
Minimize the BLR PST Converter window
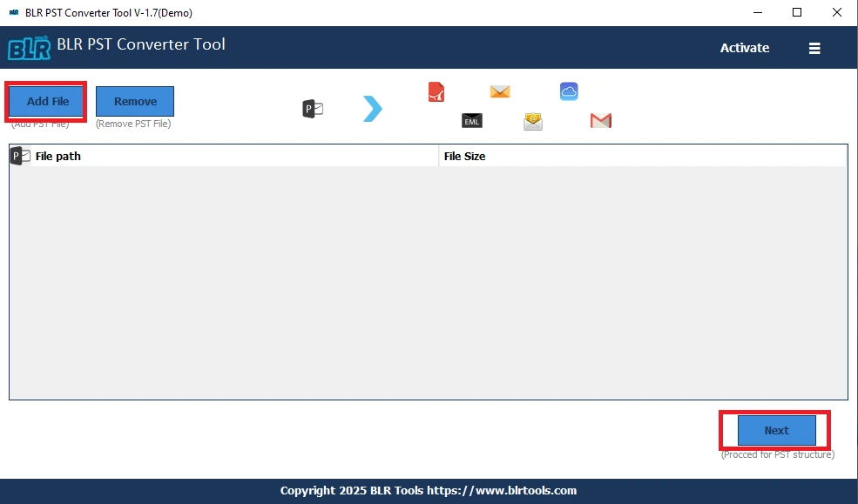pos(758,12)
